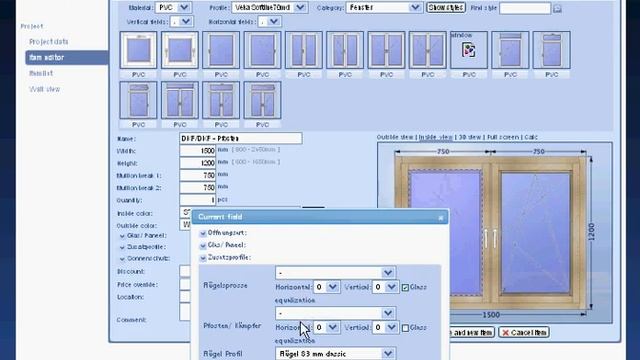Viewport: 640px width, 360px height.
Task: Expand Sonnenschutz in the item form
Action: click(122, 259)
